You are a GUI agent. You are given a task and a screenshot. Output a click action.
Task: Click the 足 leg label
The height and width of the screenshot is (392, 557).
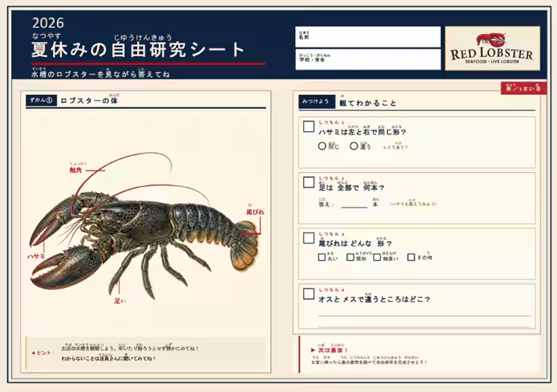click(117, 301)
